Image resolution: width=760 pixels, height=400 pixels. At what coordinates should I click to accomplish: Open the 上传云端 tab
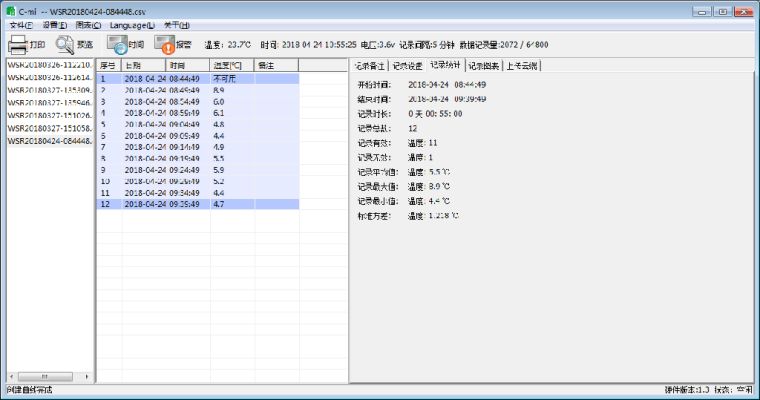[522, 66]
